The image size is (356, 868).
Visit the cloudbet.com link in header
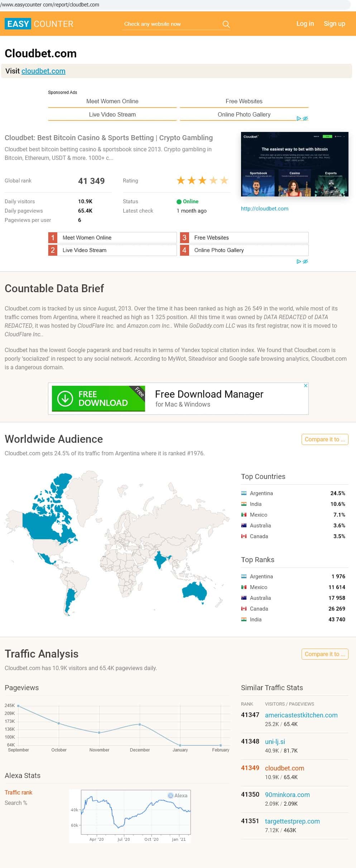43,71
